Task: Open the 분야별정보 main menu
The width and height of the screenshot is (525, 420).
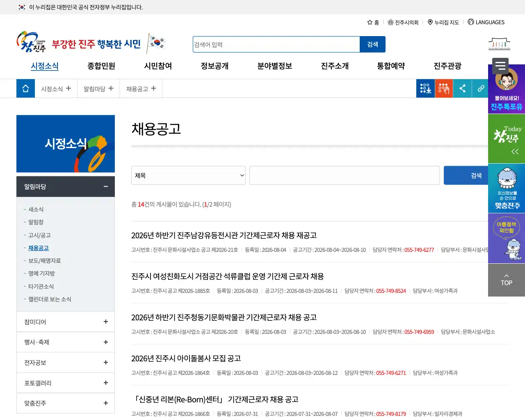Action: (x=275, y=66)
